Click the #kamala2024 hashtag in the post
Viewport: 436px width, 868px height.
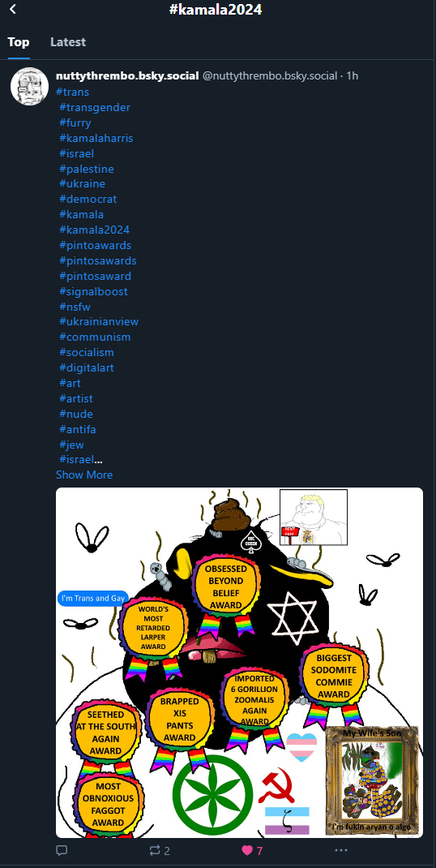pyautogui.click(x=94, y=230)
